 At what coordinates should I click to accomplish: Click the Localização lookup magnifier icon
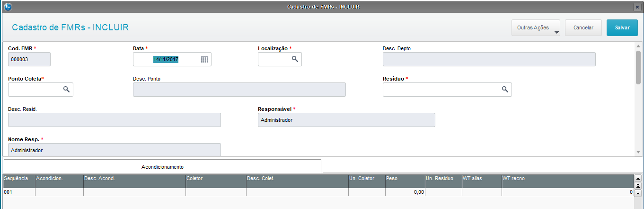coord(294,59)
